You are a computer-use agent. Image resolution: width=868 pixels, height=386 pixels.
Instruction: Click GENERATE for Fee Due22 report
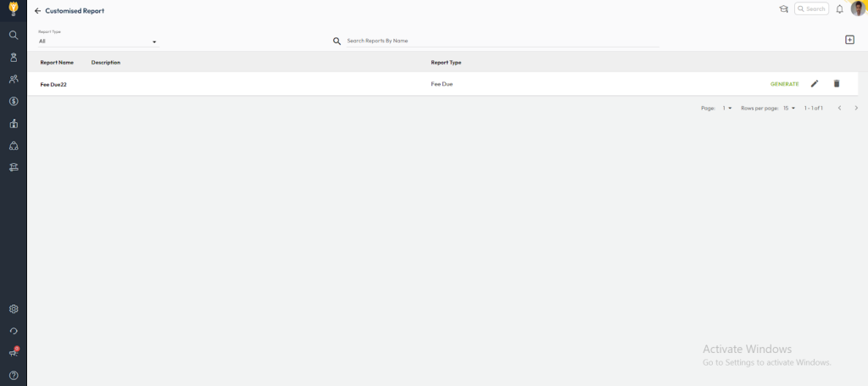784,84
